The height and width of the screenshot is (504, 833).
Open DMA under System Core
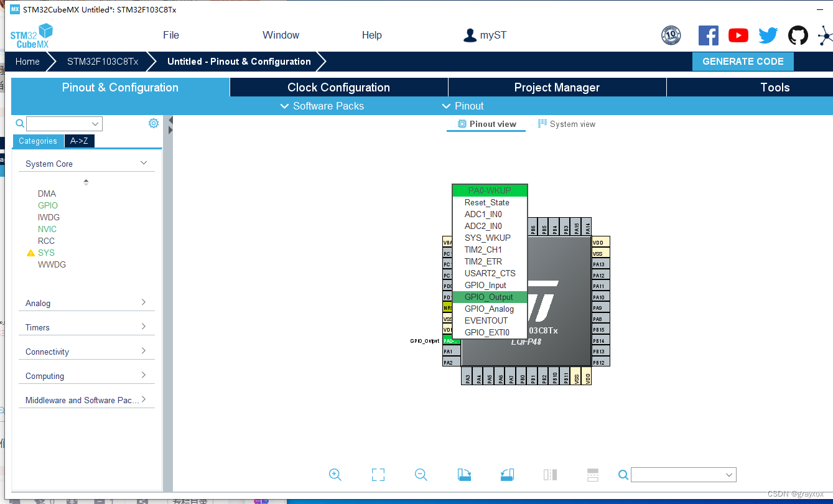pos(47,194)
